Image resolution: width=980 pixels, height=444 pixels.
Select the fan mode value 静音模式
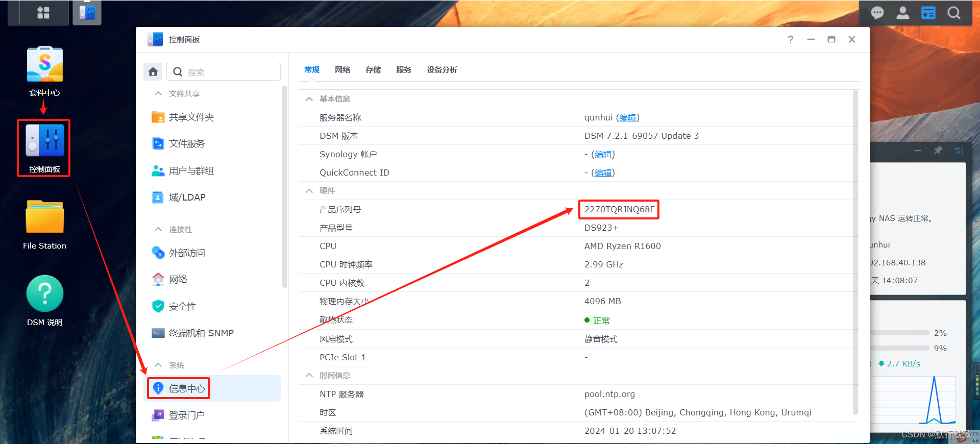coord(601,339)
